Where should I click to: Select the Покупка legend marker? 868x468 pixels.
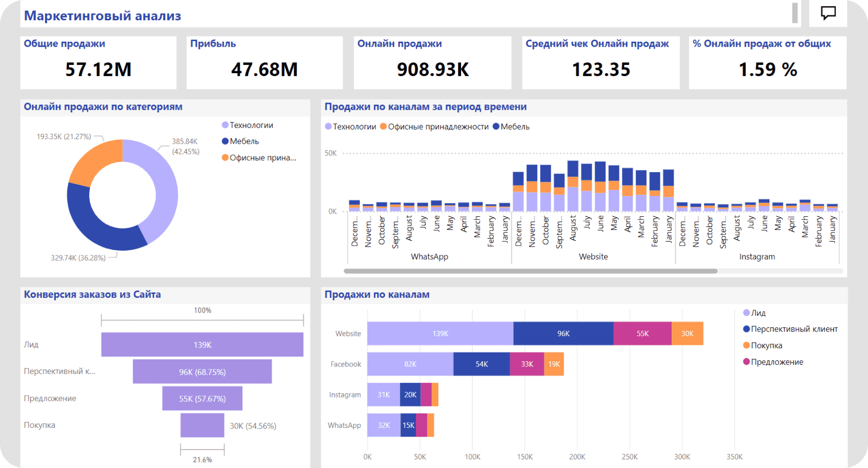tap(746, 346)
